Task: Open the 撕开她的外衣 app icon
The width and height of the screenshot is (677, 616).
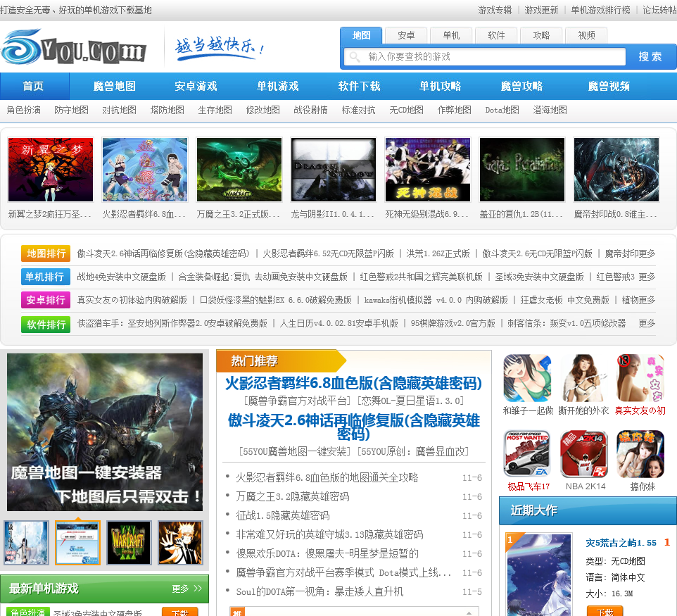Action: pos(583,379)
